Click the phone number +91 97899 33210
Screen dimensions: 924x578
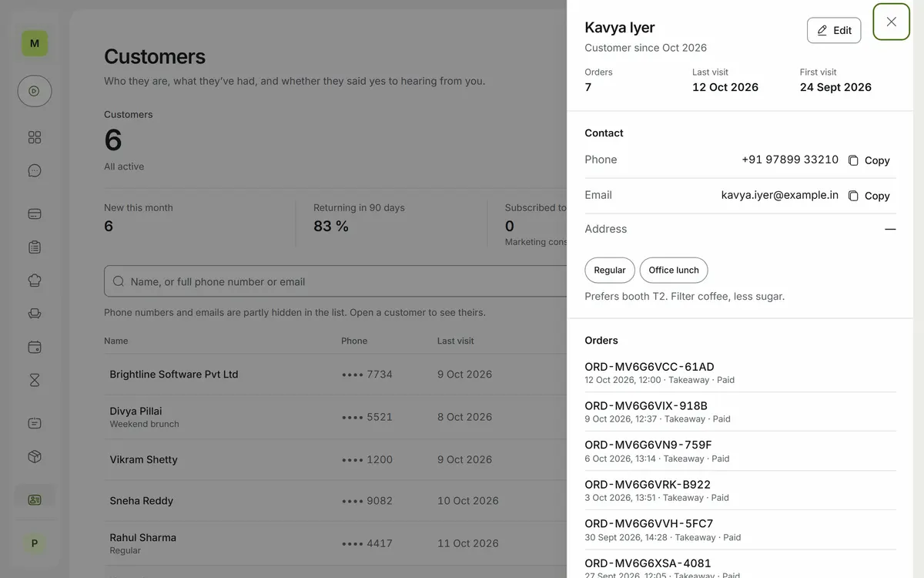click(790, 160)
